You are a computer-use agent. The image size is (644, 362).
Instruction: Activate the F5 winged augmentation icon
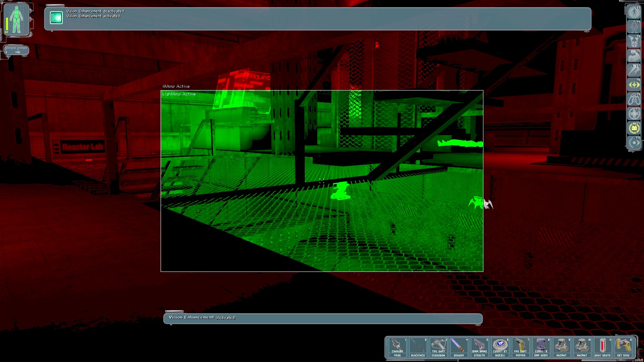click(x=634, y=41)
